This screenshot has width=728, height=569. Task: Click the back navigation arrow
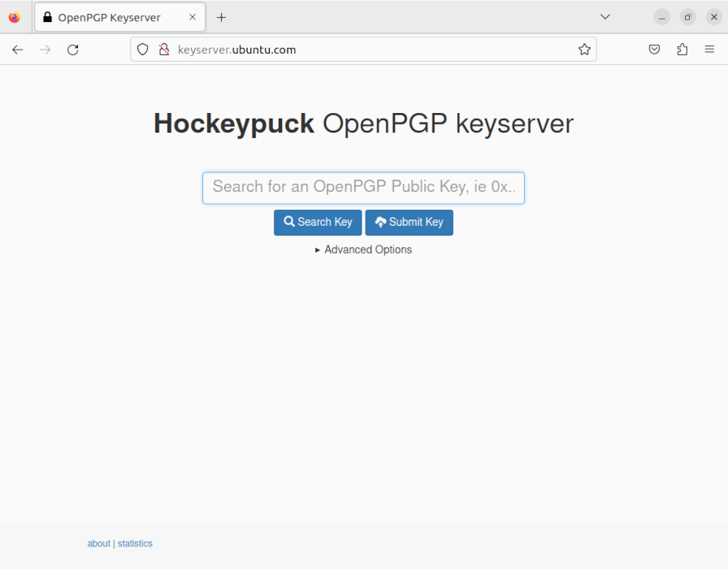[x=17, y=50]
